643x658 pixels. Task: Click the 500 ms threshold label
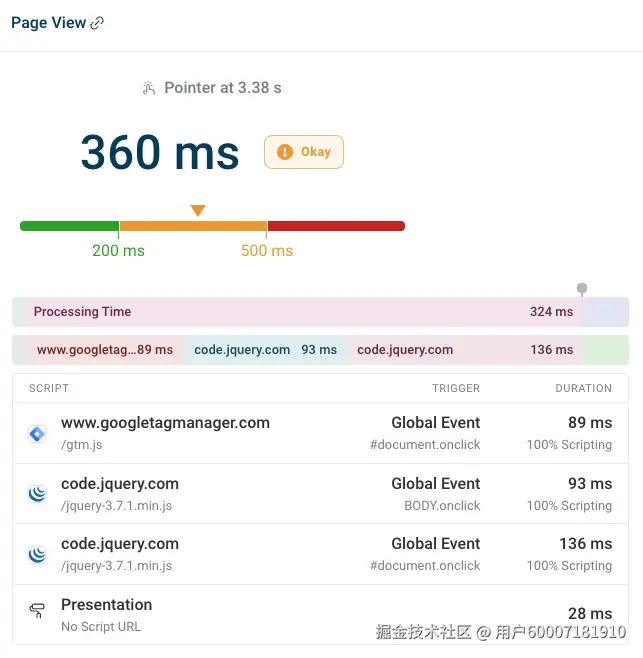point(267,251)
